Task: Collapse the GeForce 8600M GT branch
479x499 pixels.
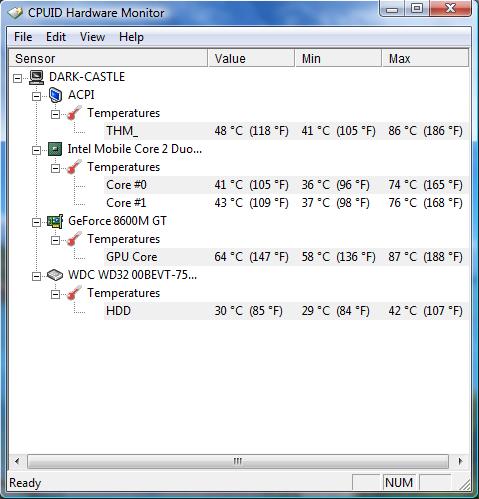Action: coord(36,222)
